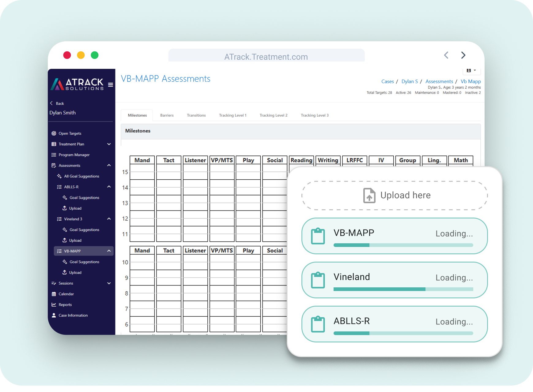Click the green window dot in browser frame
The image size is (533, 392).
[x=95, y=55]
